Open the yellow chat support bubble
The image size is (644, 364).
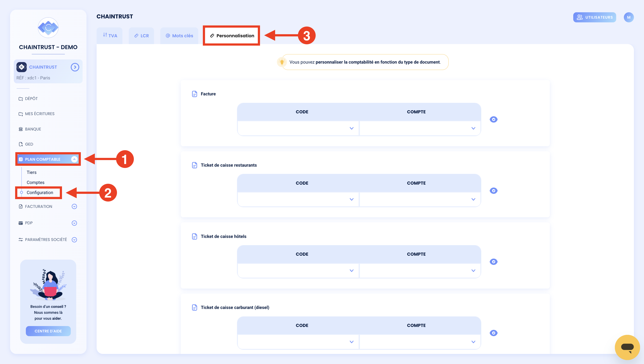pyautogui.click(x=627, y=347)
